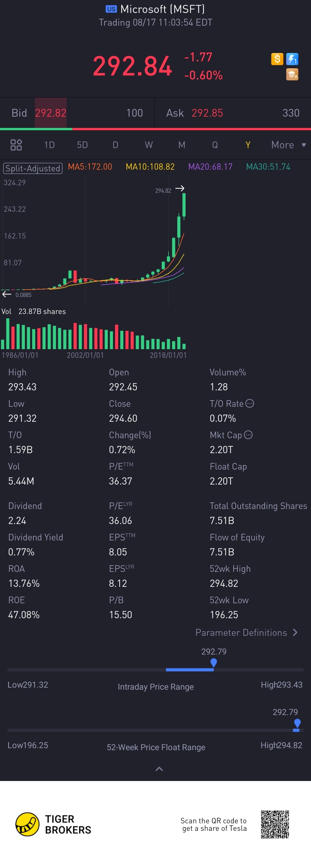Tap the QR code image
This screenshot has height=868, width=311.
[275, 824]
